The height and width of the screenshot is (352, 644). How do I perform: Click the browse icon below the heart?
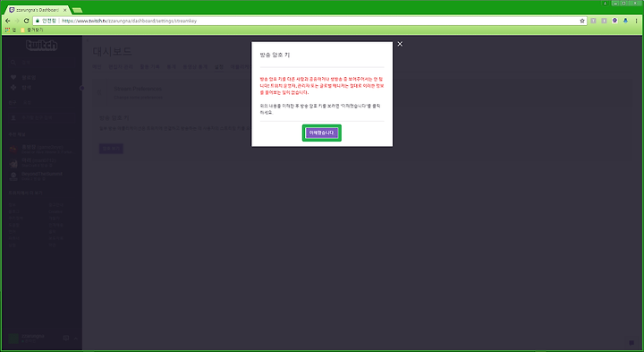tap(13, 88)
